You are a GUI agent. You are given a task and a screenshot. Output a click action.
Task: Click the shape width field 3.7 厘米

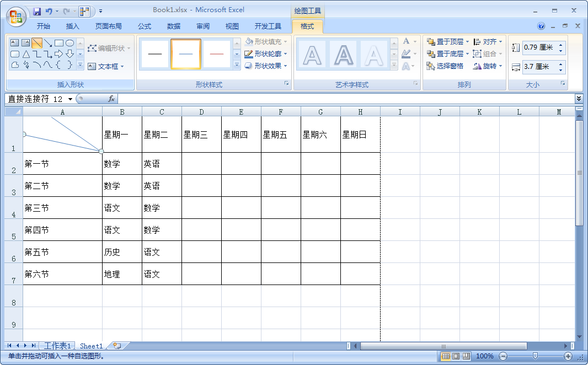click(539, 67)
